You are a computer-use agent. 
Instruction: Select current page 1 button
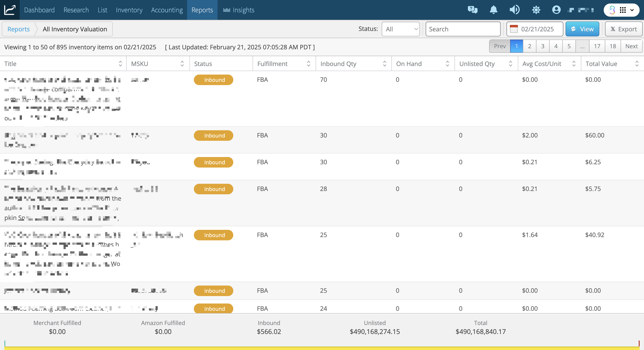[x=517, y=46]
